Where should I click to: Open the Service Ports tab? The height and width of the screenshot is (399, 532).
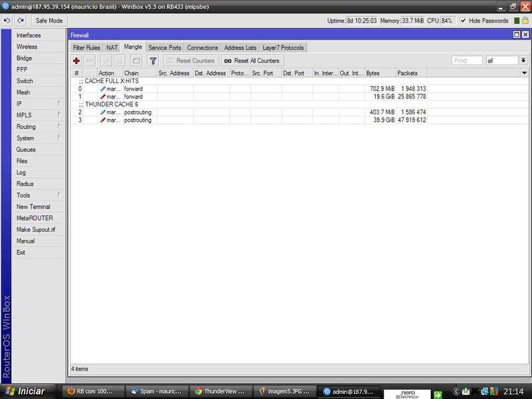click(x=165, y=48)
